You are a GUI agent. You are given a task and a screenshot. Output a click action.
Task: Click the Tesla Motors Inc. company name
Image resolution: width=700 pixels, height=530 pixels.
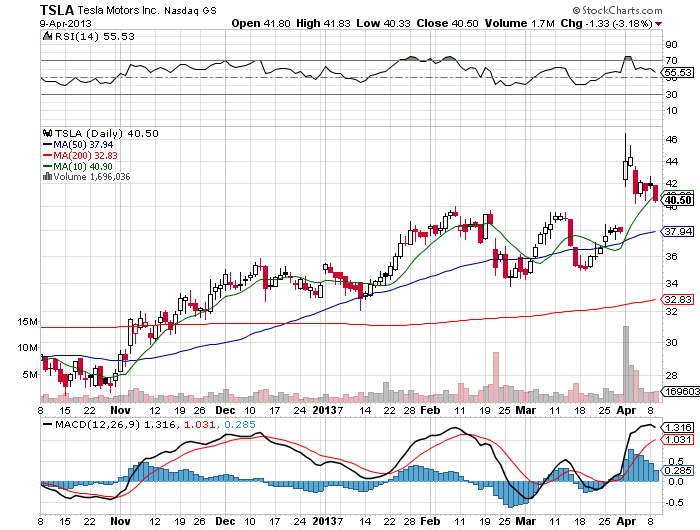pyautogui.click(x=118, y=10)
